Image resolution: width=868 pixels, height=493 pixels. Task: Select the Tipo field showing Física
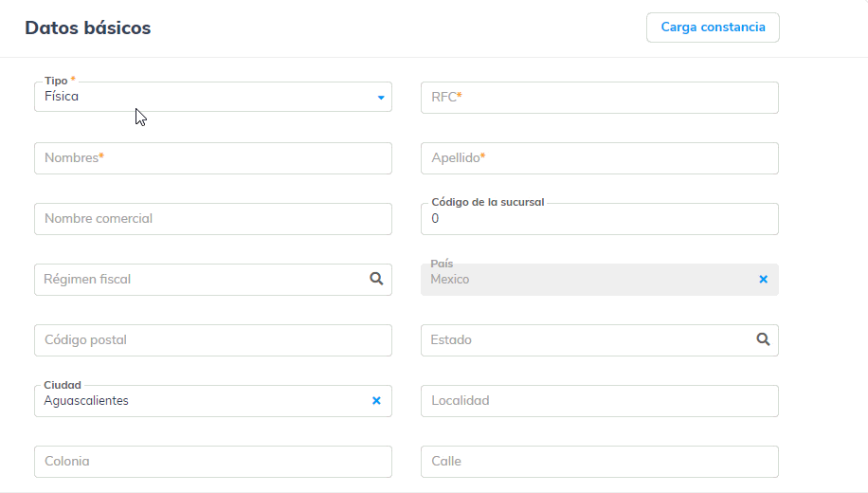[x=199, y=98]
